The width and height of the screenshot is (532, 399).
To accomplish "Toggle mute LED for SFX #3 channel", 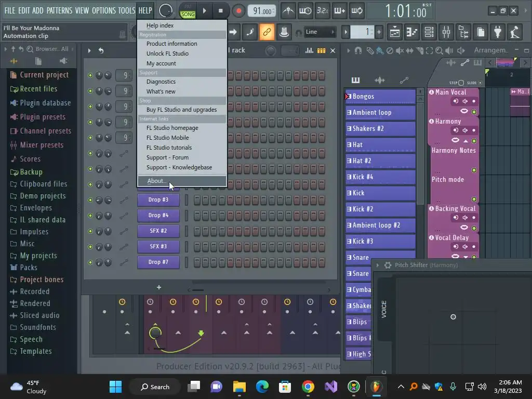I will [90, 247].
